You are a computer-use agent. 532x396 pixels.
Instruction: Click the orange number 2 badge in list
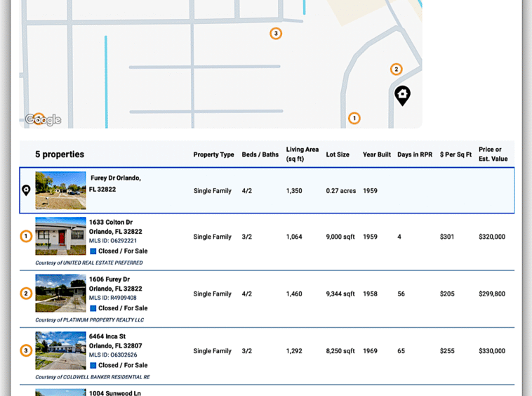pyautogui.click(x=26, y=293)
